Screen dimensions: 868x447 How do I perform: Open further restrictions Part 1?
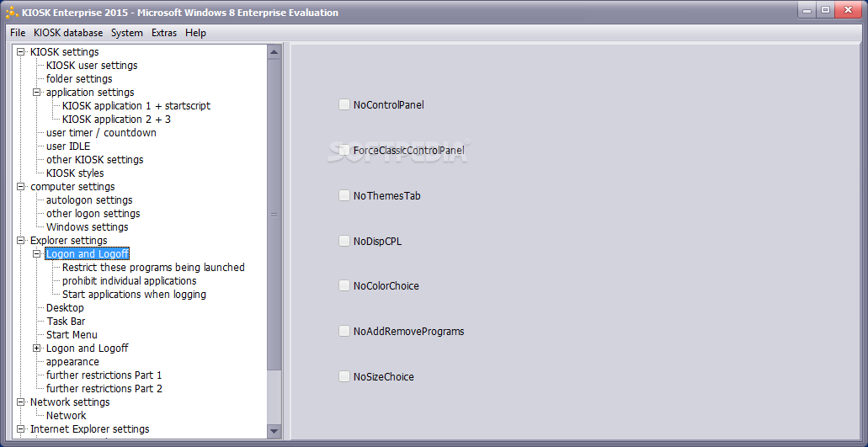click(x=104, y=375)
